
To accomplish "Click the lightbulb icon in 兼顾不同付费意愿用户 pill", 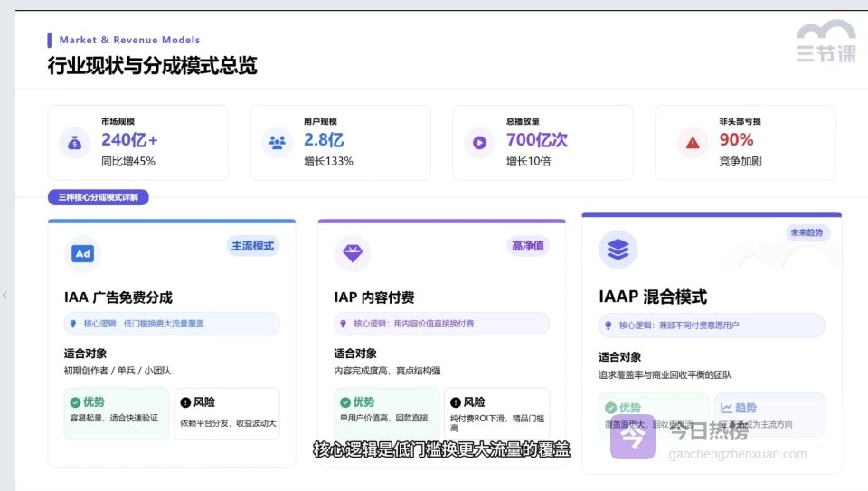I will (x=609, y=326).
